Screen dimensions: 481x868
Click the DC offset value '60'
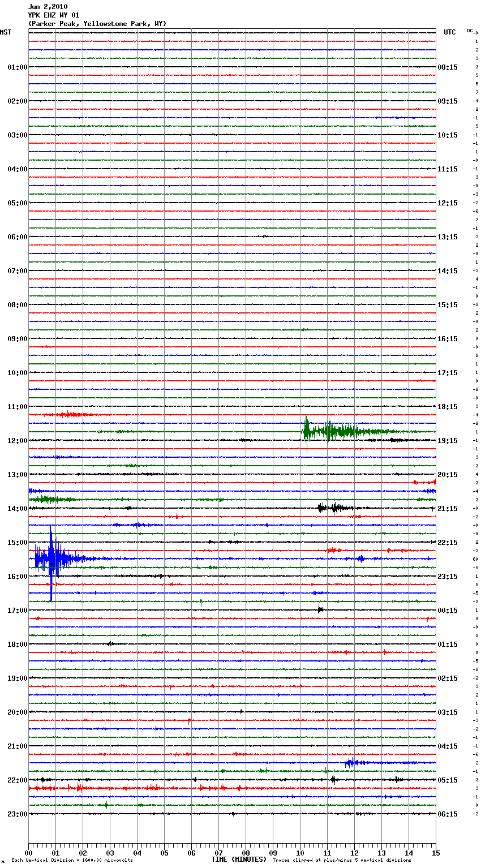click(x=476, y=559)
